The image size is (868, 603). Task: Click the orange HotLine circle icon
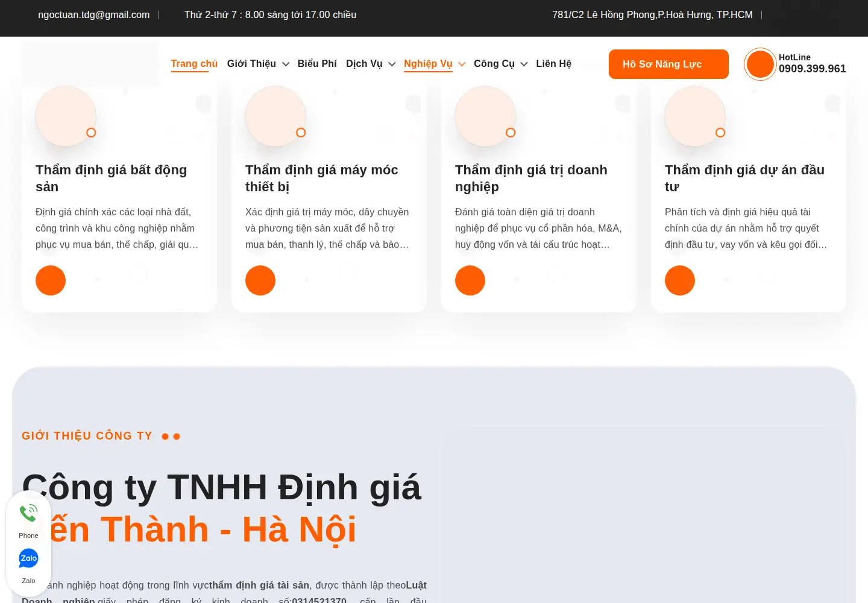tap(760, 64)
